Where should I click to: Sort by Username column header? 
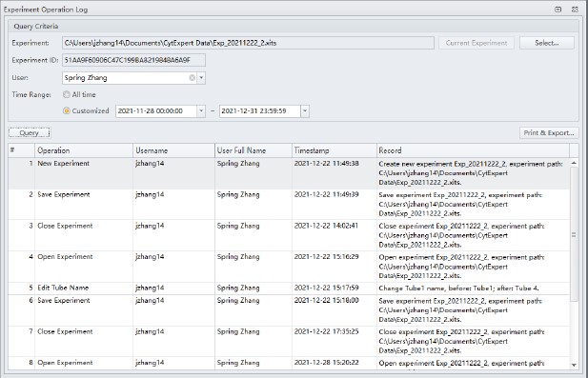tap(173, 150)
